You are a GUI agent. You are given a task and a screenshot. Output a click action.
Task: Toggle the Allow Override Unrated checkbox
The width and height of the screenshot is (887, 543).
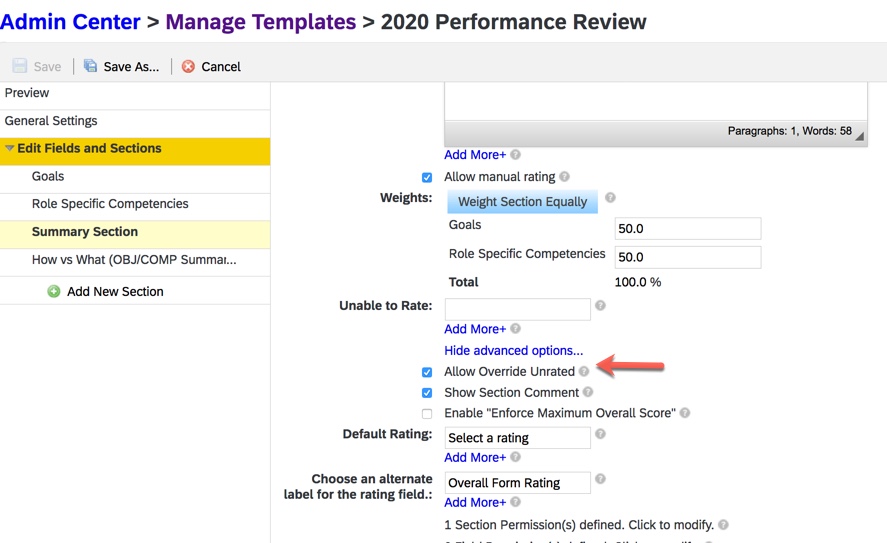(x=427, y=372)
